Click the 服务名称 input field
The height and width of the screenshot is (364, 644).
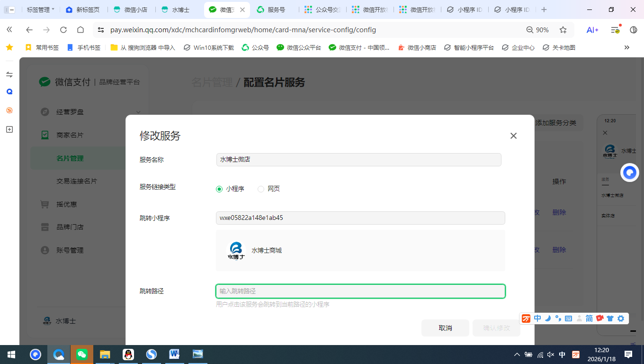[x=358, y=160]
